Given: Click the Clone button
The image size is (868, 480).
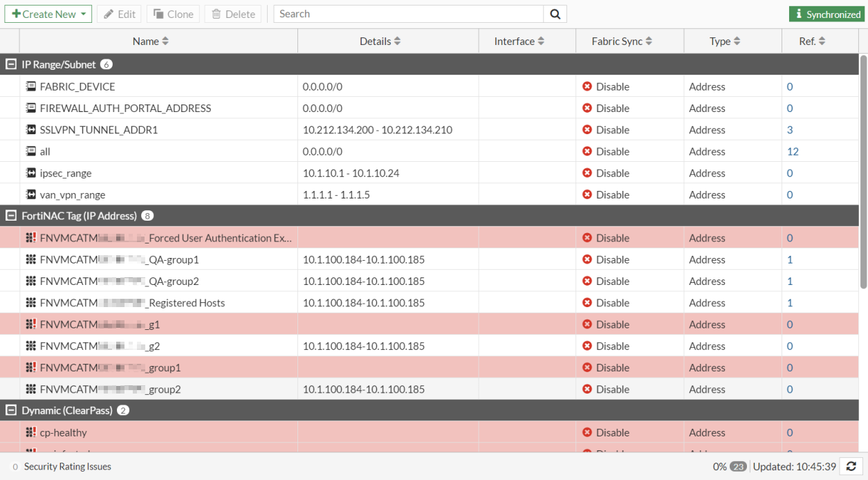Looking at the screenshot, I should (174, 14).
